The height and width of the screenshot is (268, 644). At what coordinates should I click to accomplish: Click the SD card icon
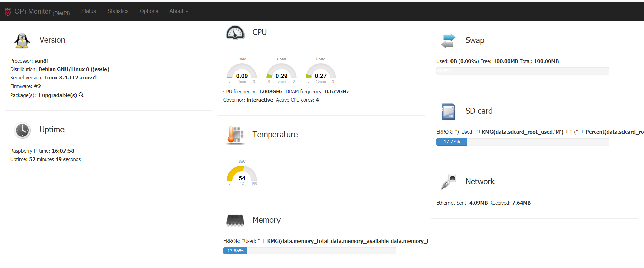448,111
